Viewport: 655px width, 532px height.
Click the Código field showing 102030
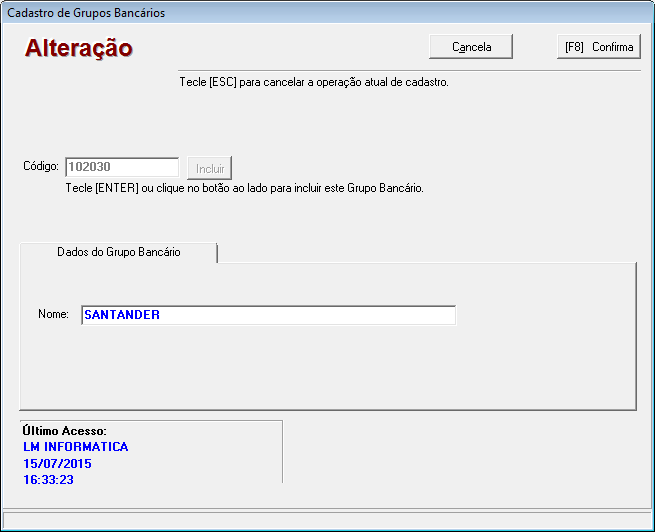coord(121,168)
